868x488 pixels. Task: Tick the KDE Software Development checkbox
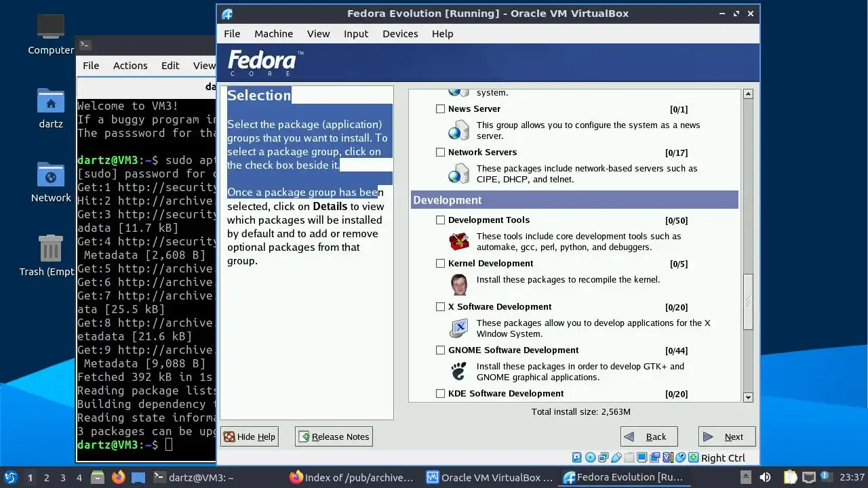point(441,393)
